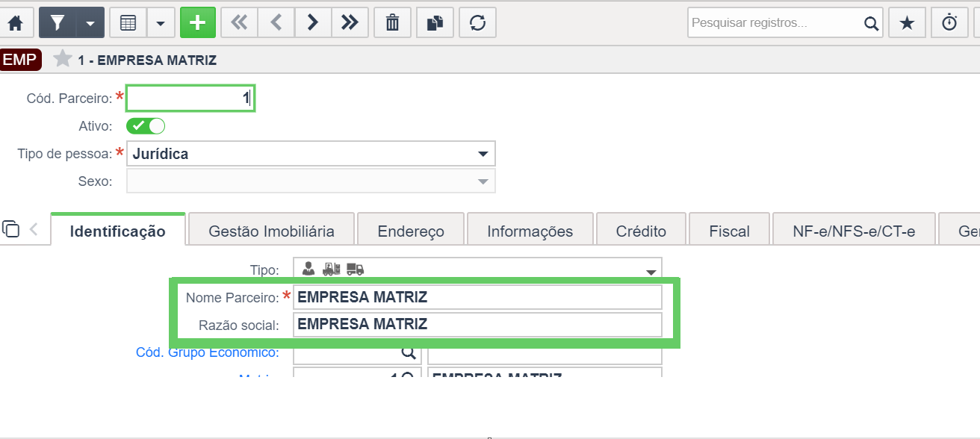Image resolution: width=980 pixels, height=439 pixels.
Task: Duplicate the record with the copy icon
Action: [435, 23]
